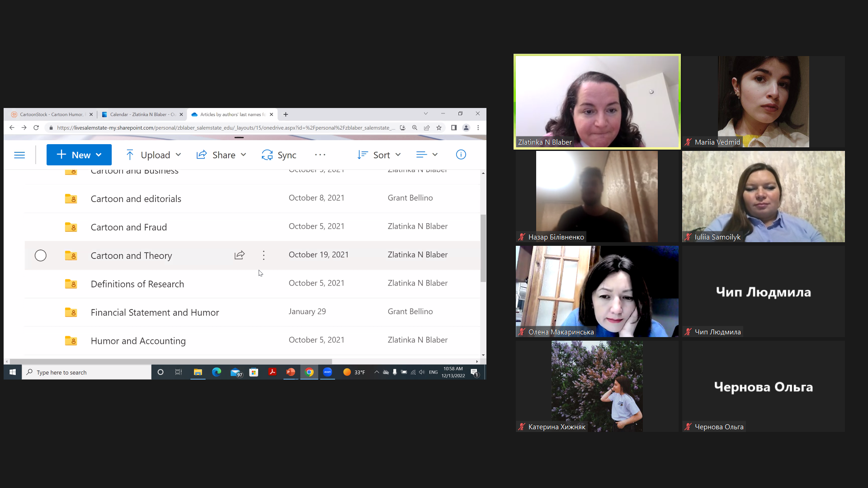Click the New button
Screen dimensions: 868x488
[79, 155]
